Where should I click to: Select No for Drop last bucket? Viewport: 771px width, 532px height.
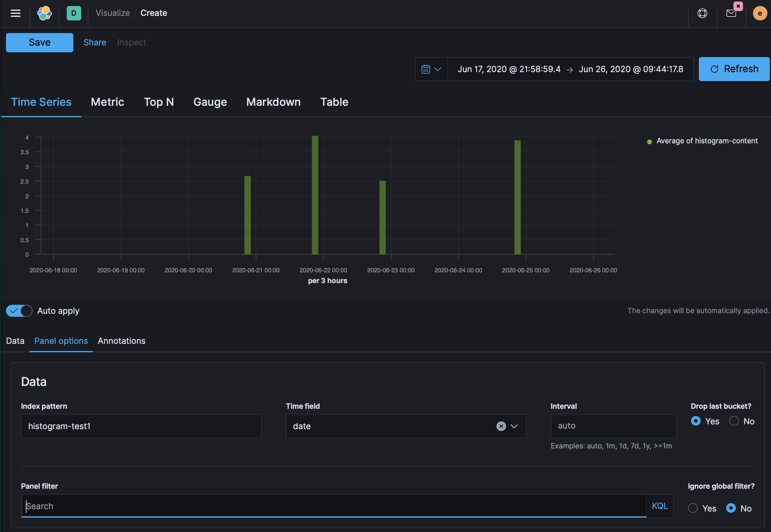734,421
